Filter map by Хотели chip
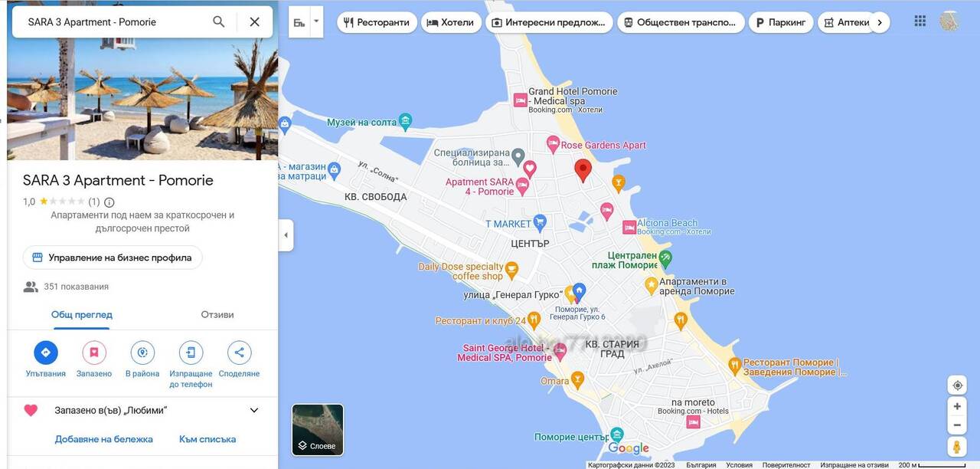980x469 pixels. coord(450,22)
